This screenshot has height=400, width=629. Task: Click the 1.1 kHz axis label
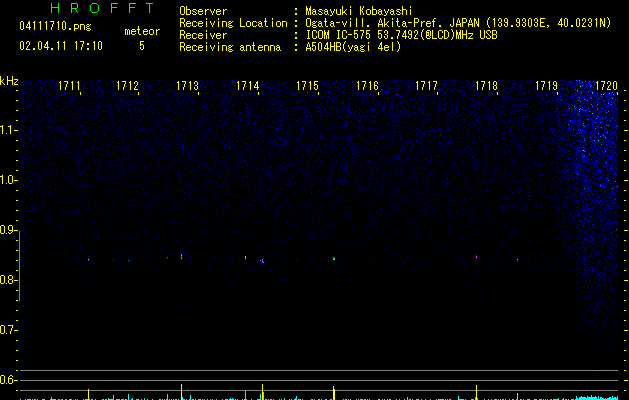click(x=8, y=130)
